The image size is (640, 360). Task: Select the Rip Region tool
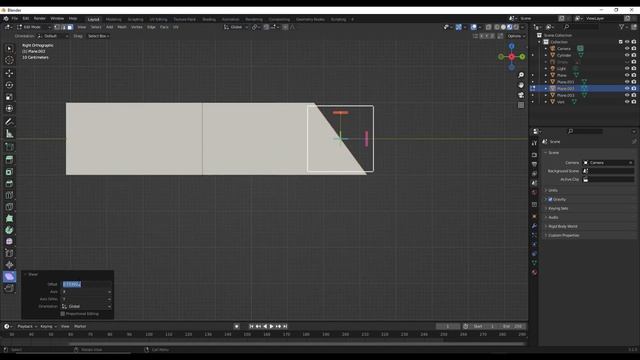pos(9,289)
